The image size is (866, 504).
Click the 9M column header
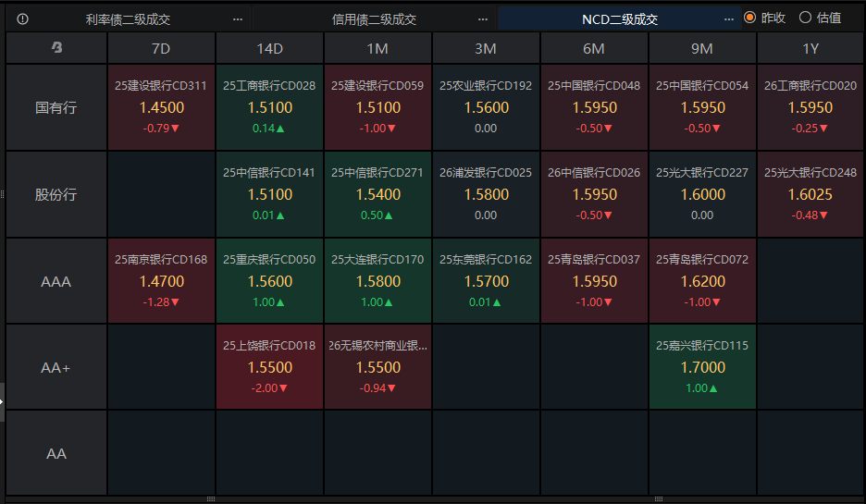coord(702,48)
